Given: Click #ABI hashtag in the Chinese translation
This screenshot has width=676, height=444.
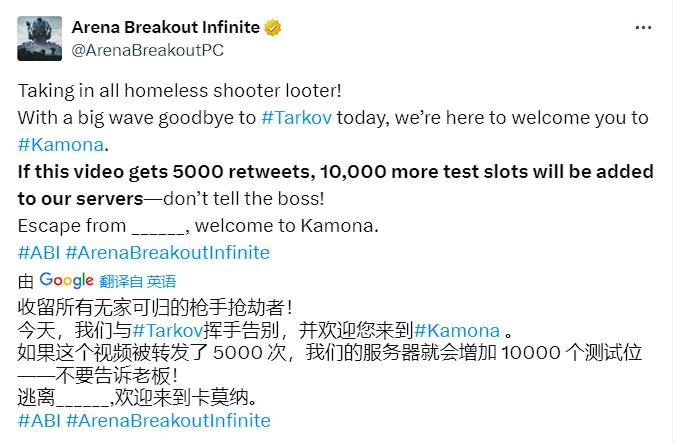Looking at the screenshot, I should click(x=40, y=420).
